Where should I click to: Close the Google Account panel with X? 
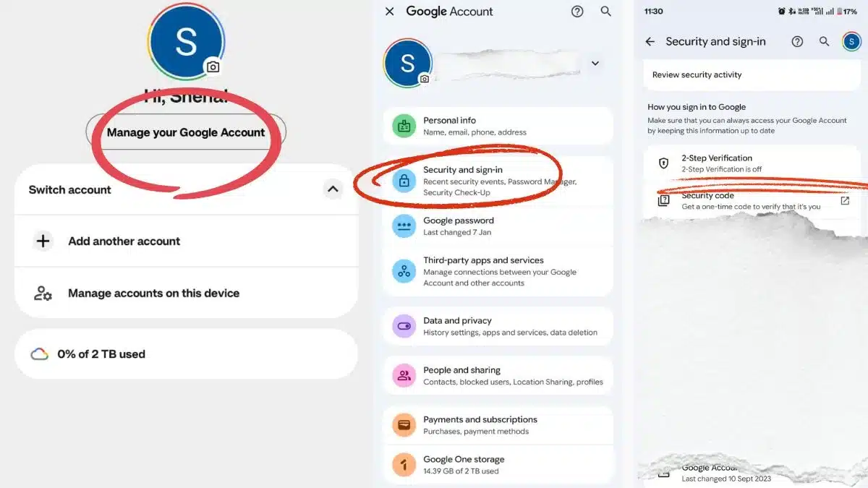(x=390, y=12)
